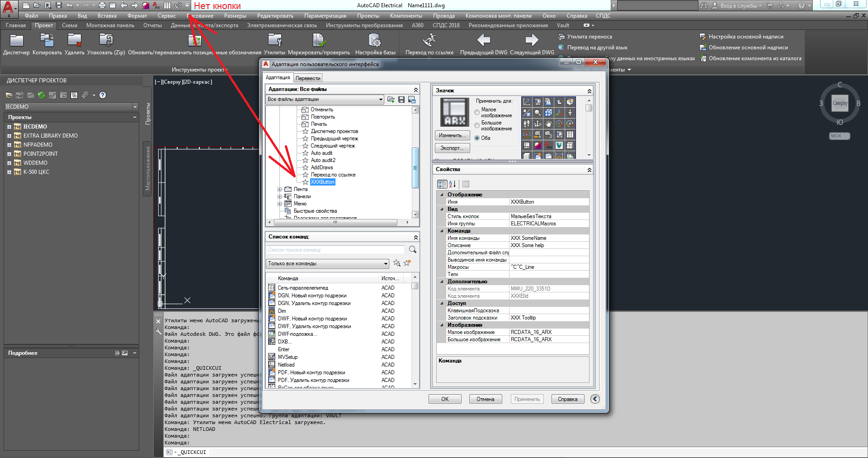Screen dimensions: 868x458
Task: Click the Сверху face of ViewCube
Action: tap(840, 103)
